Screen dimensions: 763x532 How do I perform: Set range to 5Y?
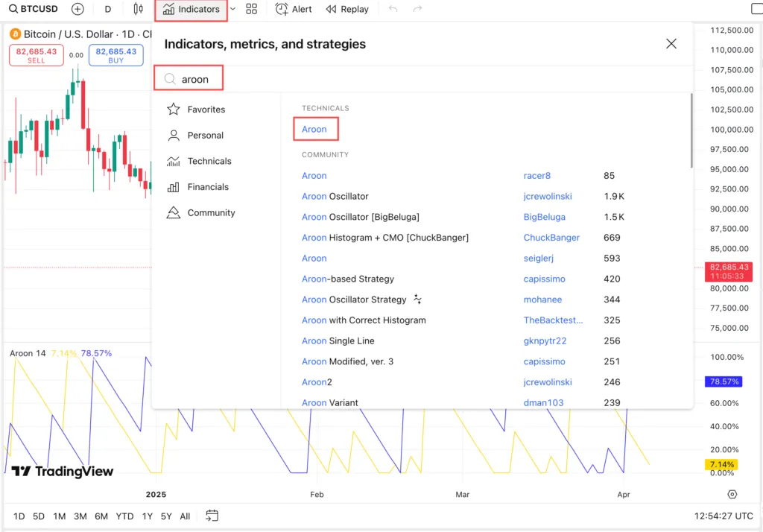tap(166, 516)
